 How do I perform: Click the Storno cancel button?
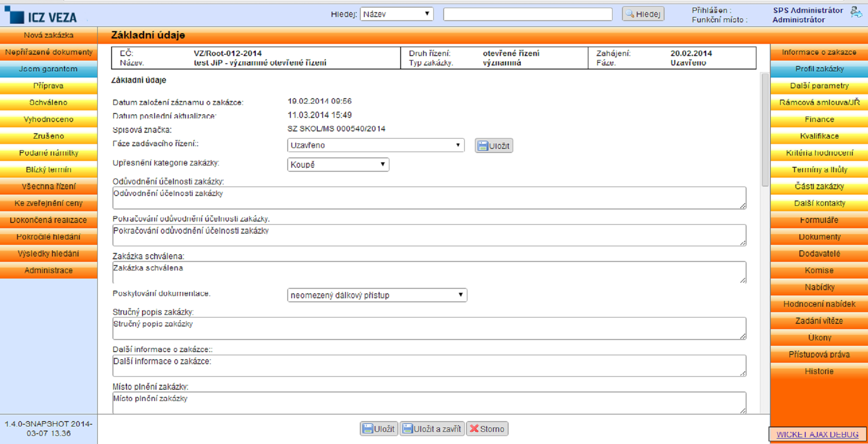(487, 429)
